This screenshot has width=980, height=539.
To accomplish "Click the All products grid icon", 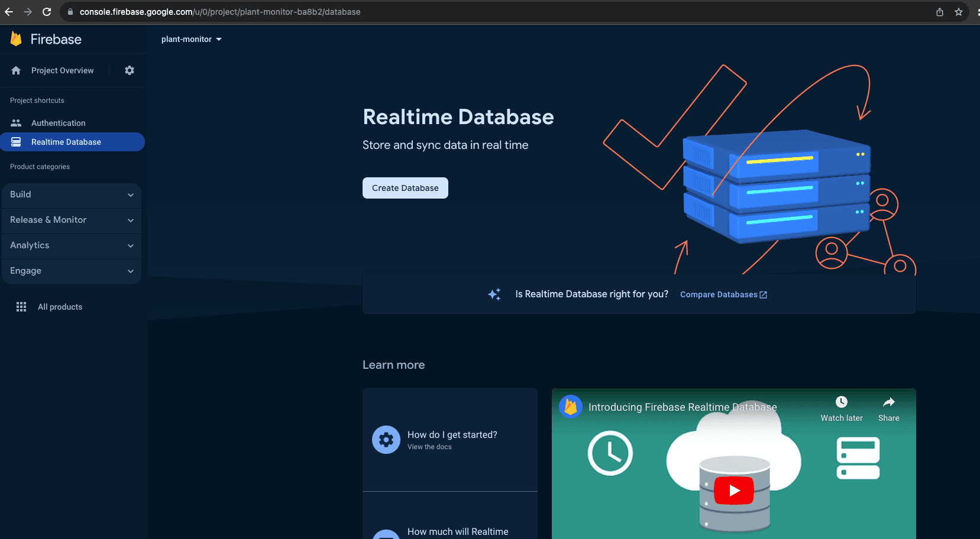I will 21,307.
